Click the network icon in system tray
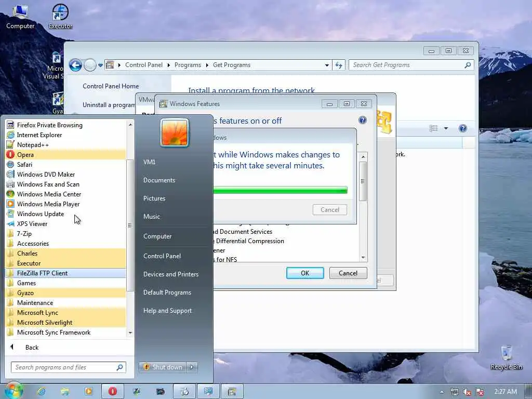 coord(454,392)
